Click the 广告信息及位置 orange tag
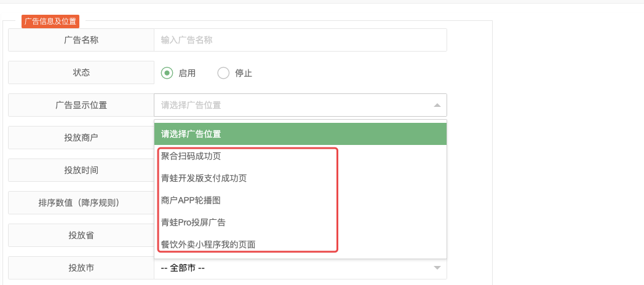 50,21
